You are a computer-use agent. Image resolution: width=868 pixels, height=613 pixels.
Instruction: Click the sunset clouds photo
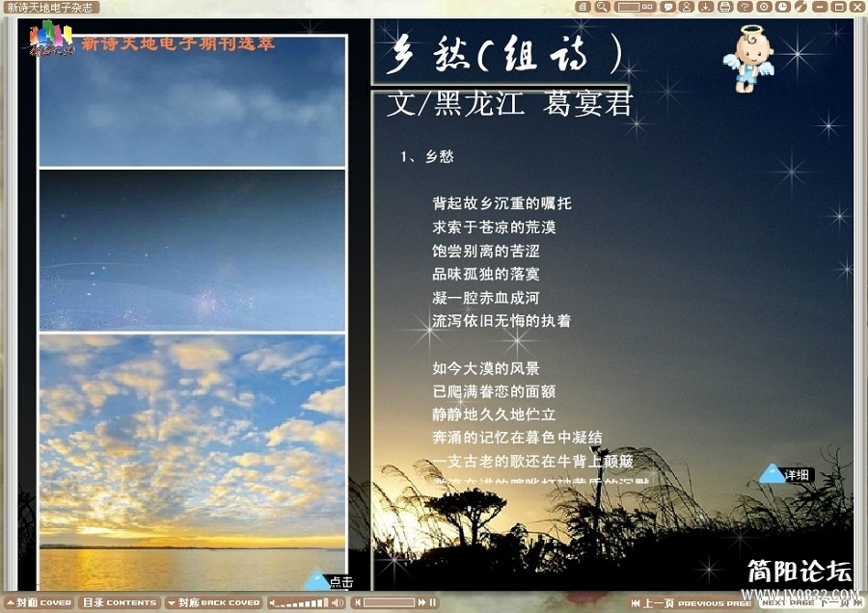click(192, 462)
